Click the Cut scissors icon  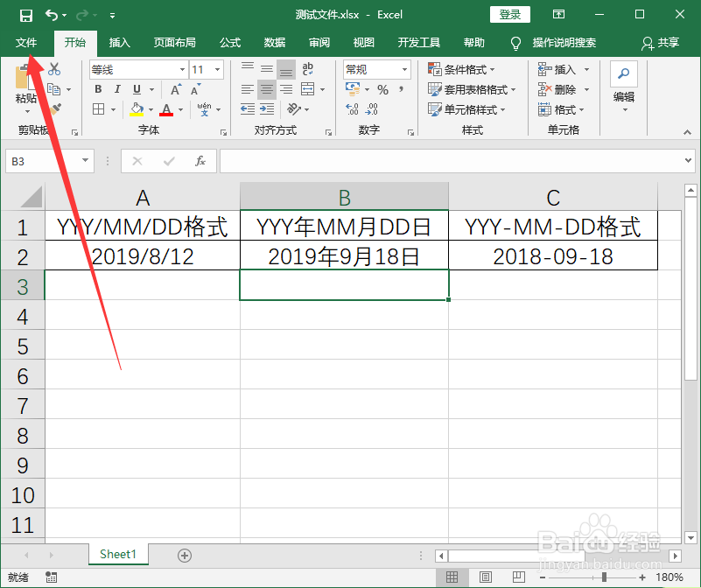click(54, 69)
